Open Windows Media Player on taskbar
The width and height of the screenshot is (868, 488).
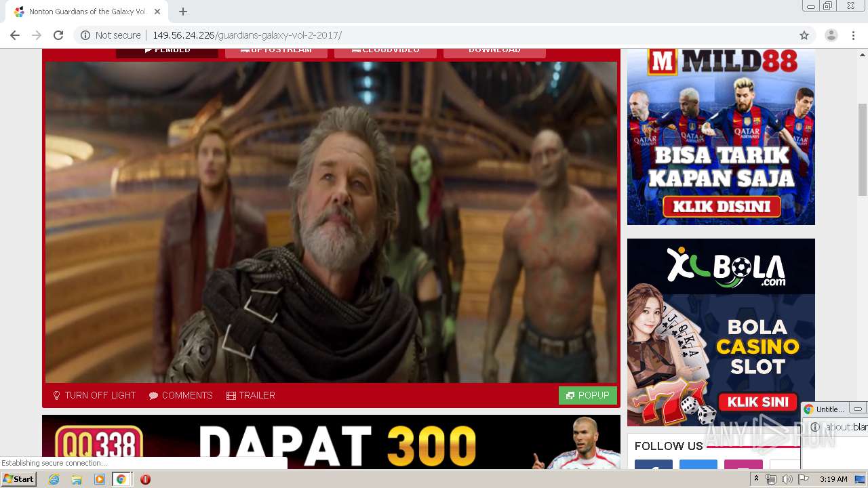click(100, 479)
